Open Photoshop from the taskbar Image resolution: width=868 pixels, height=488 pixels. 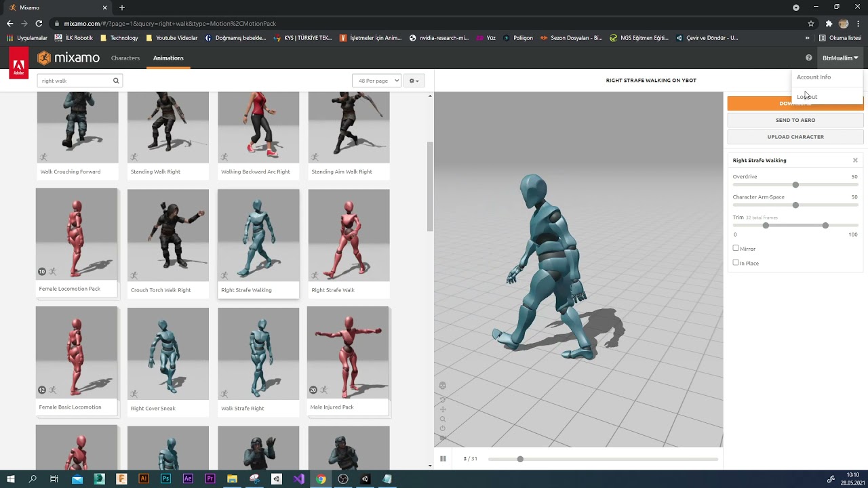[165, 479]
